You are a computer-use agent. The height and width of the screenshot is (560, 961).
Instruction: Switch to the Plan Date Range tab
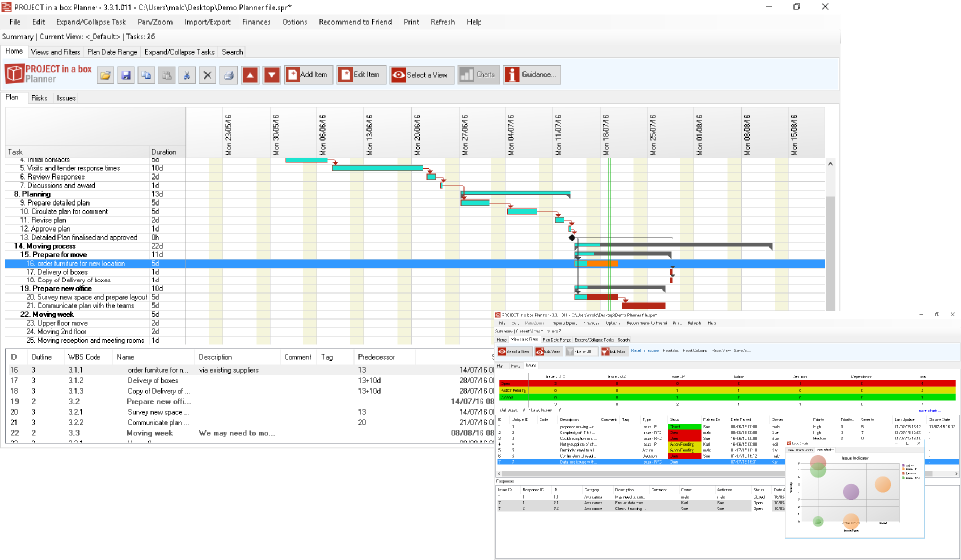pos(112,52)
